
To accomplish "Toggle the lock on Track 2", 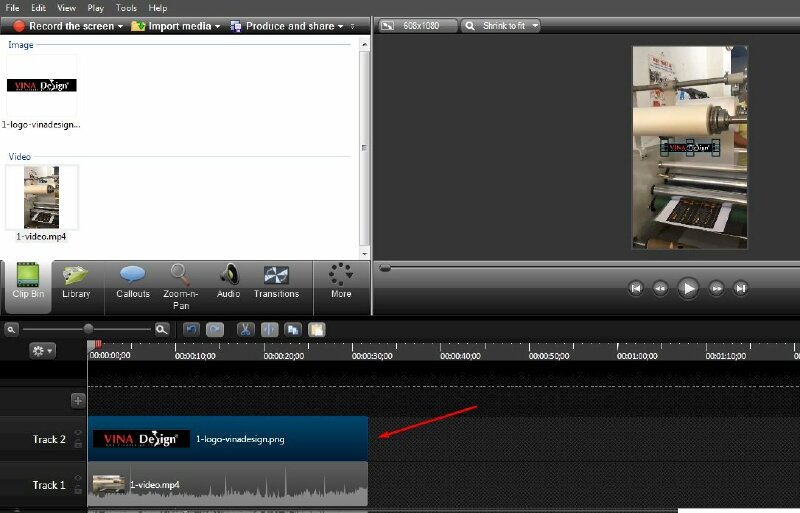I will click(78, 445).
